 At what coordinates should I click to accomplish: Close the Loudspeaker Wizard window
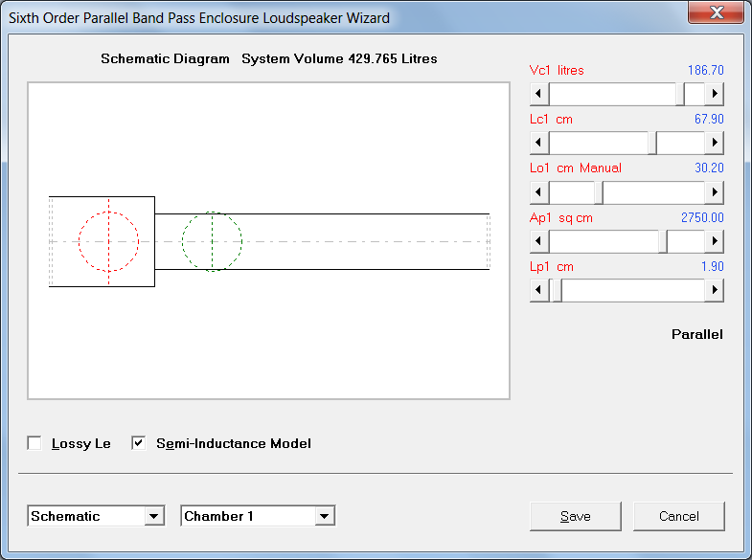click(716, 12)
